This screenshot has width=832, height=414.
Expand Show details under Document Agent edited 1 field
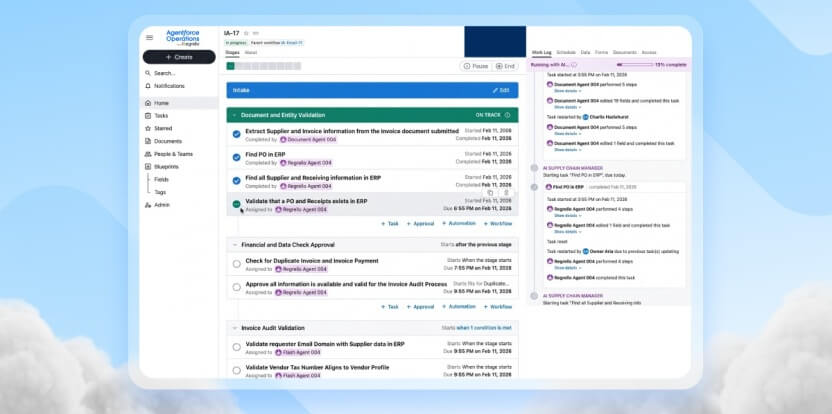pyautogui.click(x=568, y=150)
